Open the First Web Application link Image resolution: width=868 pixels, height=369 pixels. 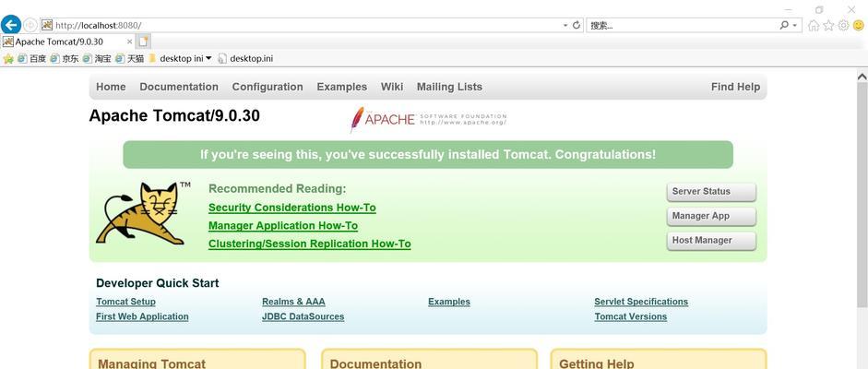[142, 316]
